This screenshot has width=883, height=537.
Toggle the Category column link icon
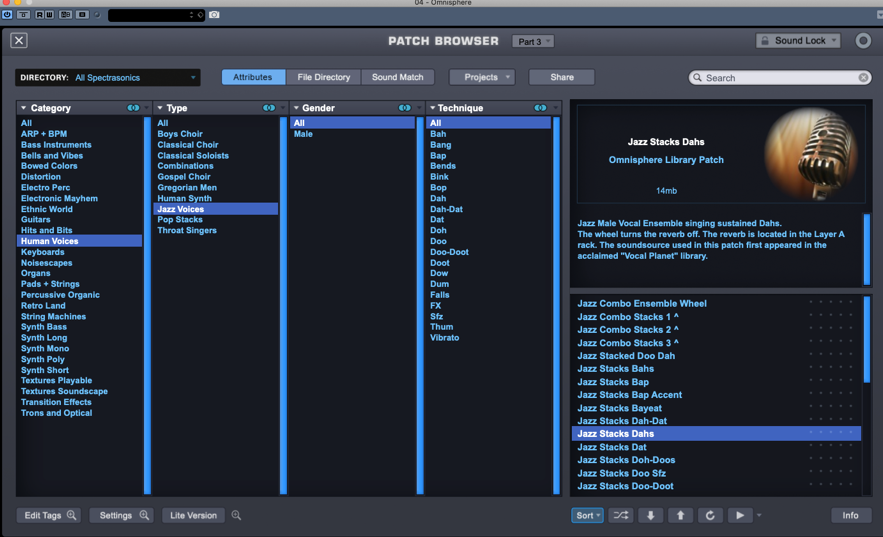click(133, 108)
